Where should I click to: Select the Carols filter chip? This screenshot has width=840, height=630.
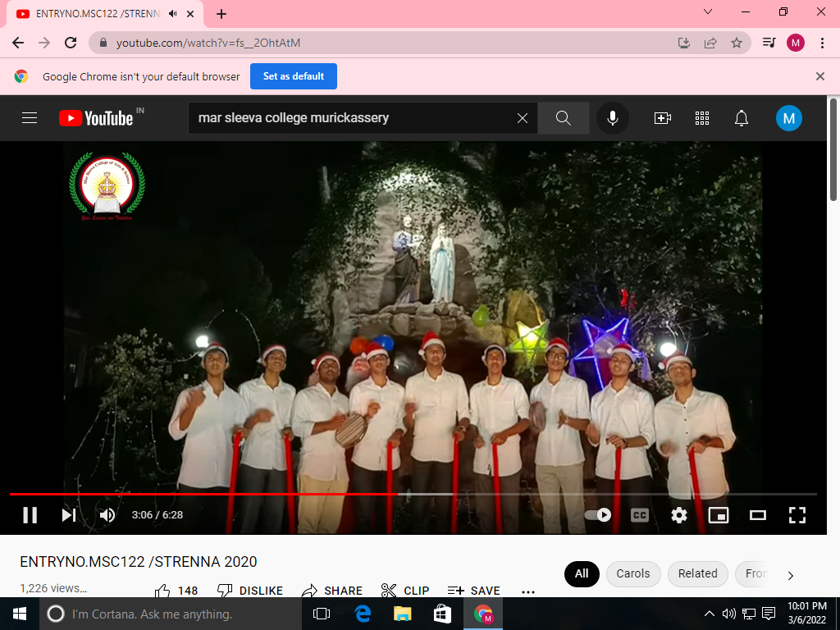tap(633, 574)
